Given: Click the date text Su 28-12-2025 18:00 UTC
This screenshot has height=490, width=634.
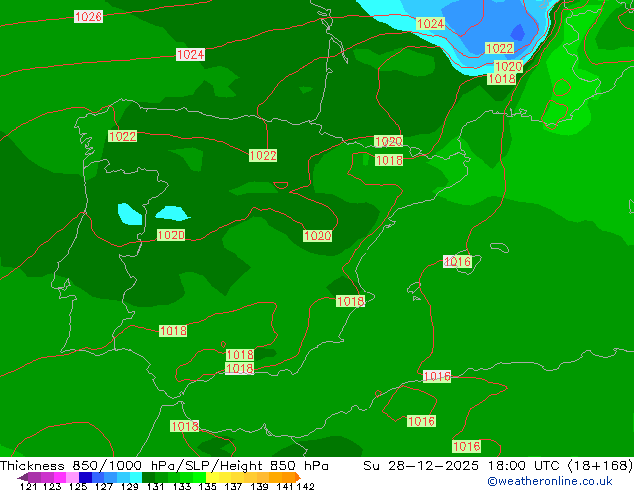Looking at the screenshot, I should pyautogui.click(x=463, y=466).
